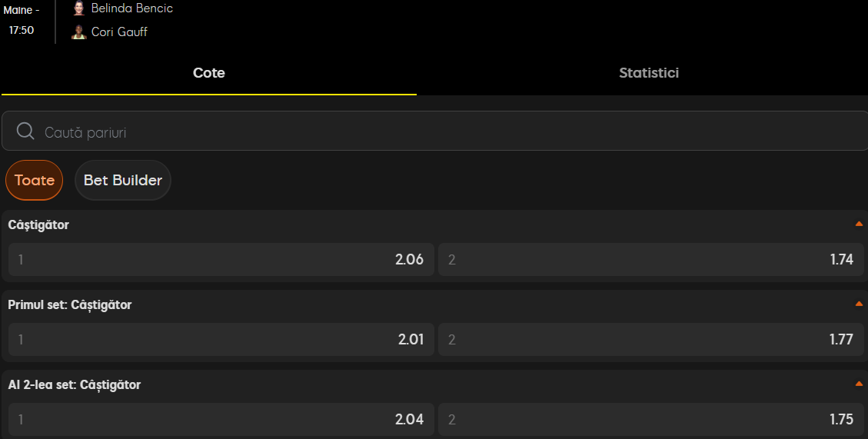Viewport: 868px width, 439px height.
Task: Open Cori Gauff player name
Action: (119, 32)
